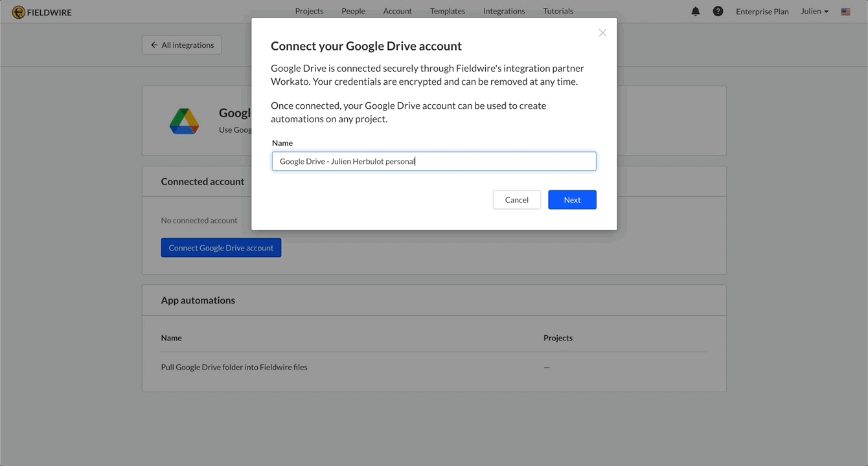Click the help question mark icon
Screen dimensions: 868x466
tap(718, 11)
